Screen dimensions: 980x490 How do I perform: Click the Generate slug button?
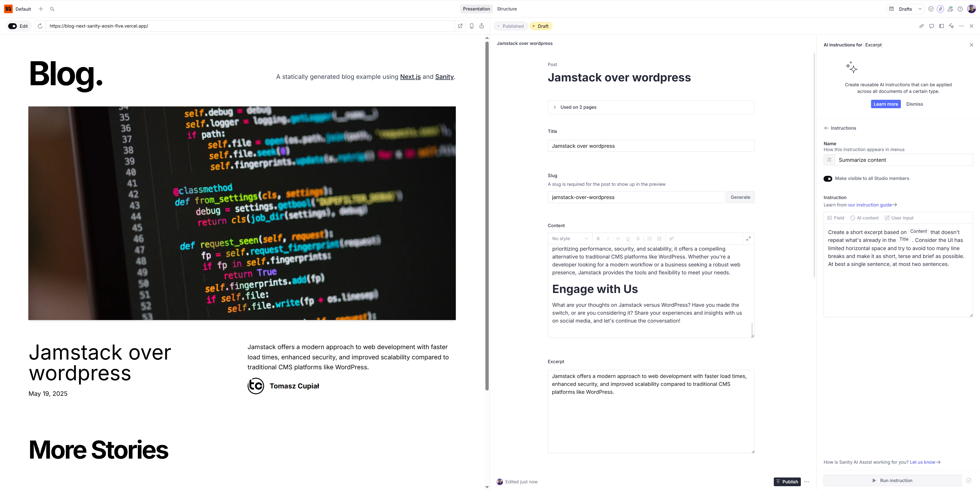click(x=740, y=197)
